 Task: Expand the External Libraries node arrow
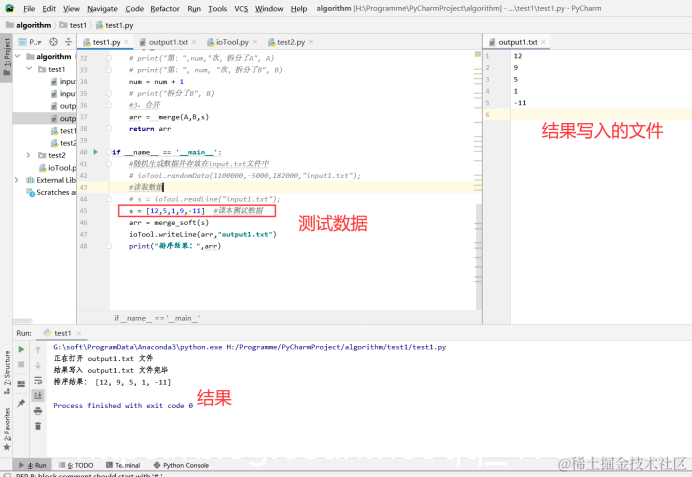point(17,180)
